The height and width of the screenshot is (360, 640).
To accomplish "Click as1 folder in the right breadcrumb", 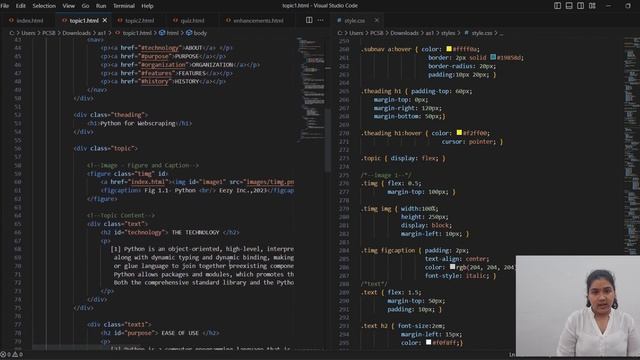I will (x=429, y=33).
